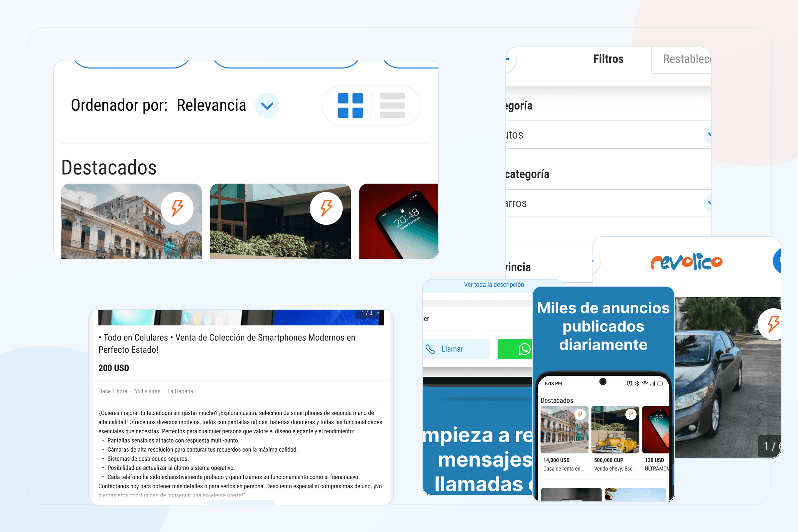Select the '200 USD' price text
The image size is (798, 532).
tap(114, 368)
